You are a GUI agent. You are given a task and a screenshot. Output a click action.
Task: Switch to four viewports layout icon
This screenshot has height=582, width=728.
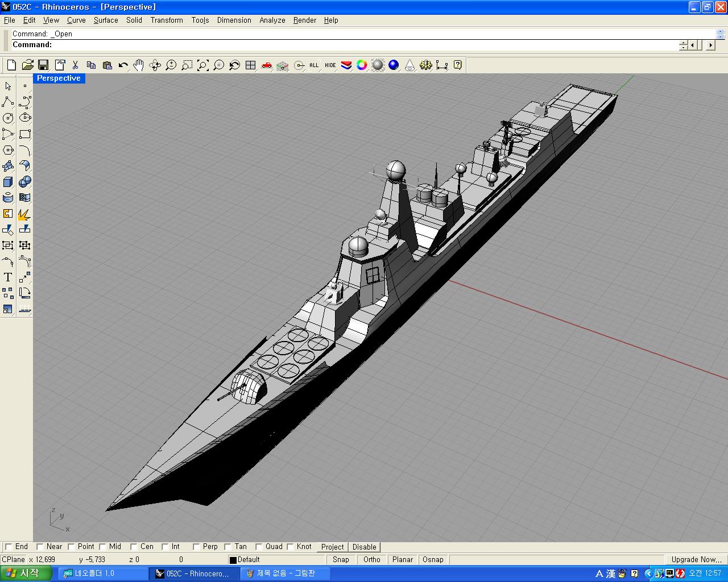(250, 65)
